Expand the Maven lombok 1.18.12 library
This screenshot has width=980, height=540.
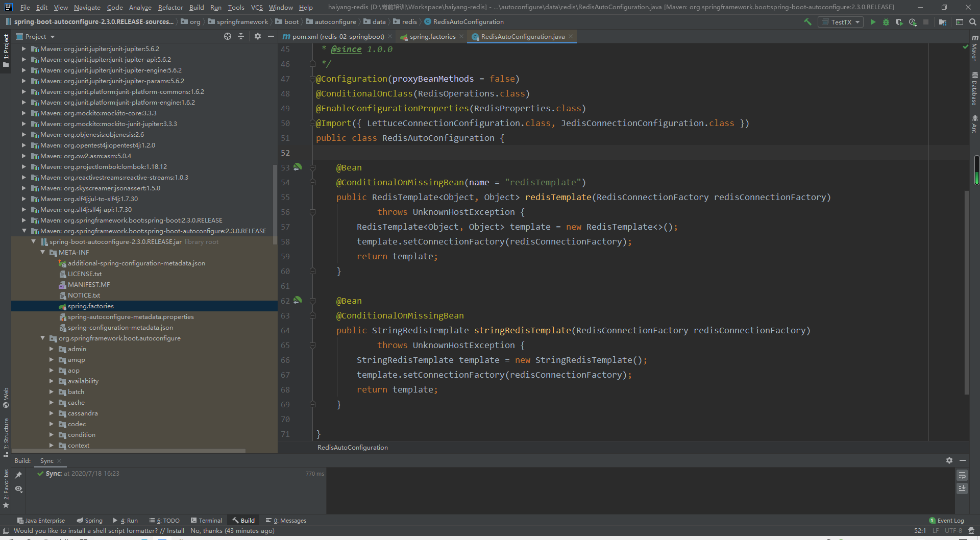(x=24, y=166)
